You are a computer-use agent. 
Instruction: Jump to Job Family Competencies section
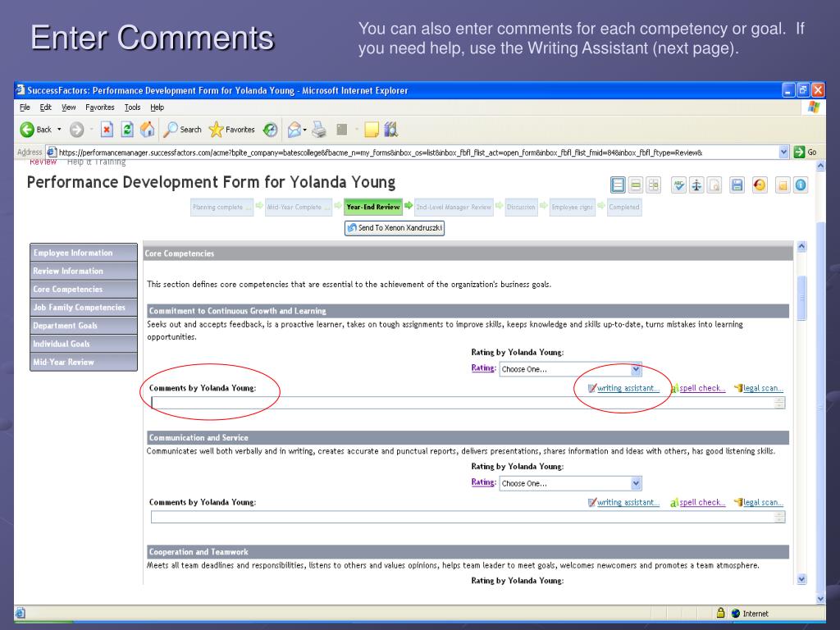coord(84,308)
